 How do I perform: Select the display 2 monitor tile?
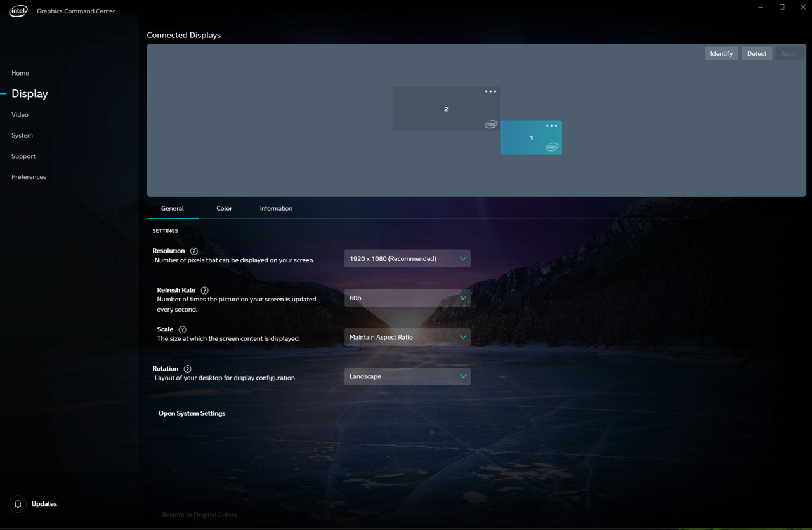tap(446, 109)
